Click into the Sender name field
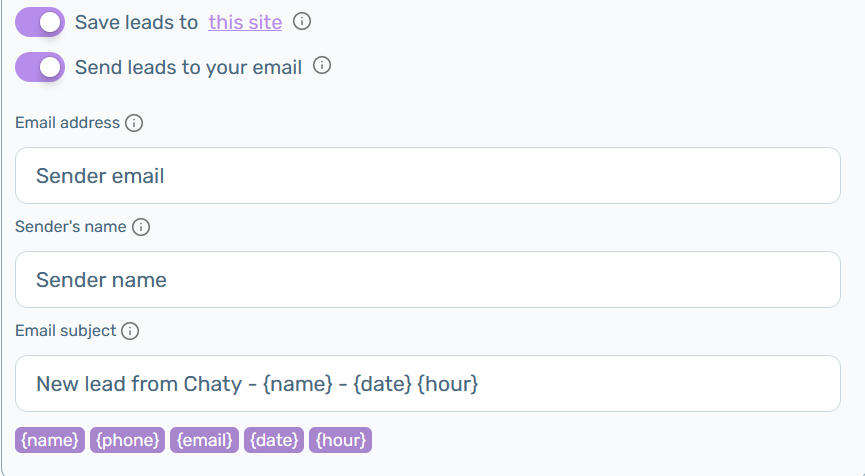The height and width of the screenshot is (476, 865). [428, 280]
